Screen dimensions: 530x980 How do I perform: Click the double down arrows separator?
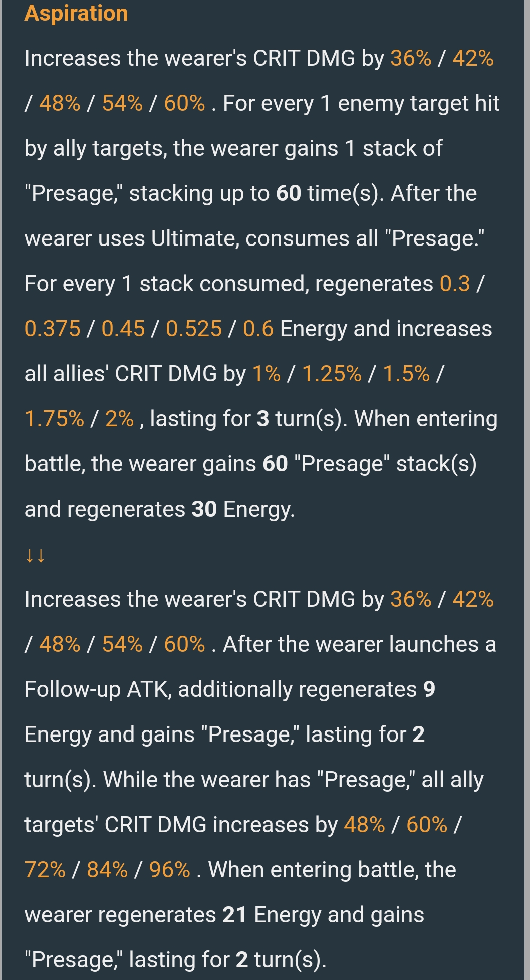(x=35, y=555)
